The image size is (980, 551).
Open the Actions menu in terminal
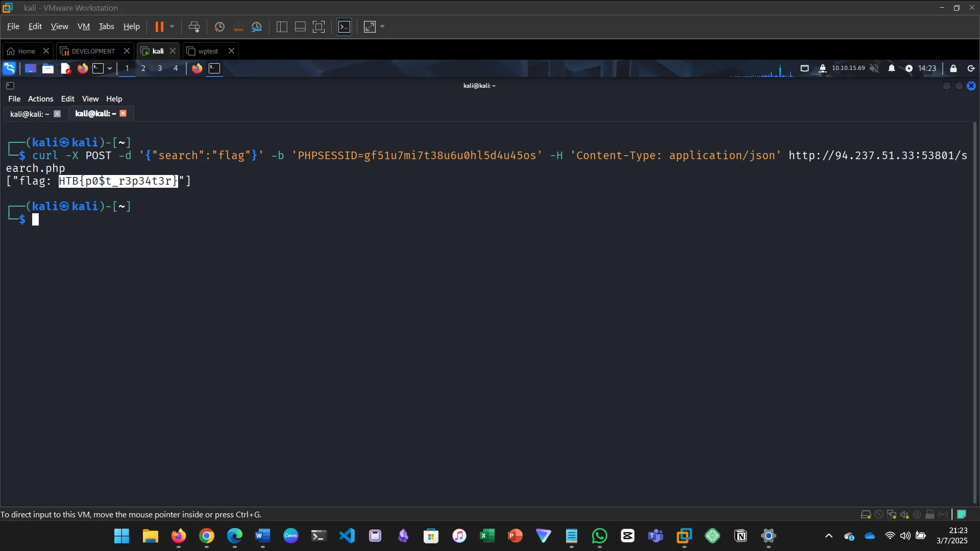40,99
